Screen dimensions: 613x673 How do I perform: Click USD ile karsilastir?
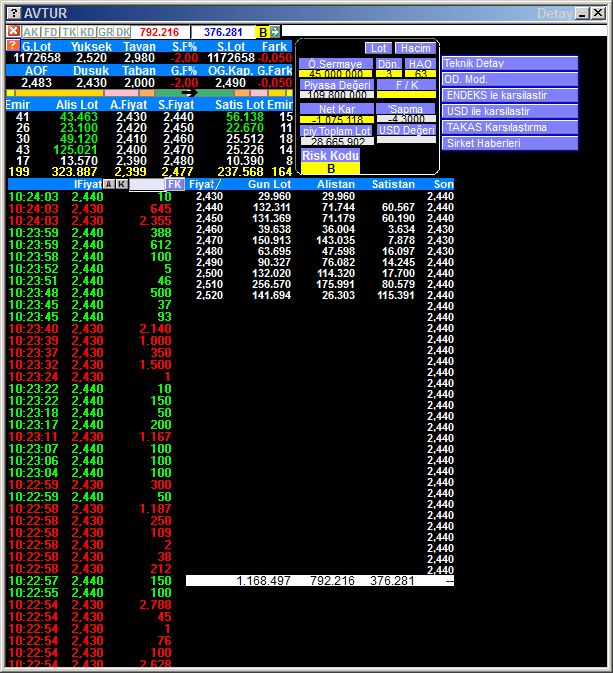pos(510,111)
